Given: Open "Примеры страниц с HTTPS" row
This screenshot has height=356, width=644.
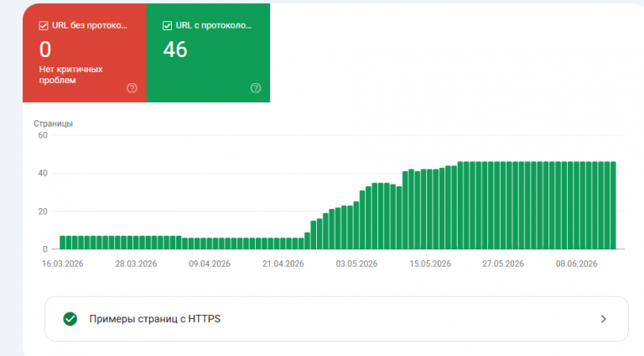Looking at the screenshot, I should pyautogui.click(x=336, y=319).
